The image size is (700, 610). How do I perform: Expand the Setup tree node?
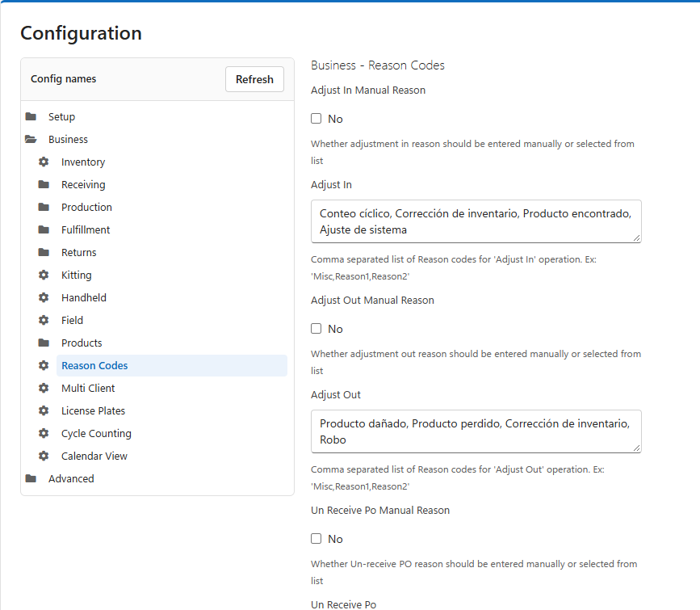coord(61,116)
